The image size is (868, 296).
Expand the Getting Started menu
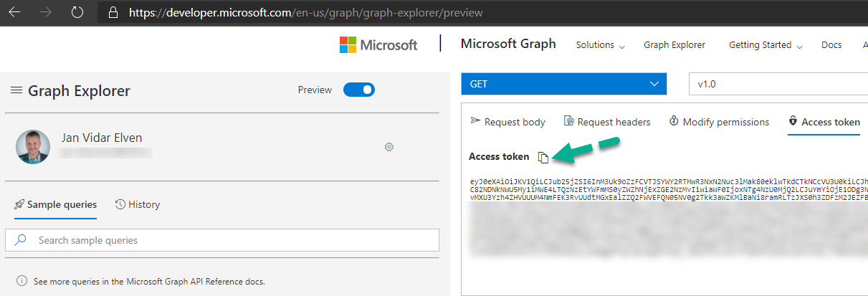tap(766, 45)
